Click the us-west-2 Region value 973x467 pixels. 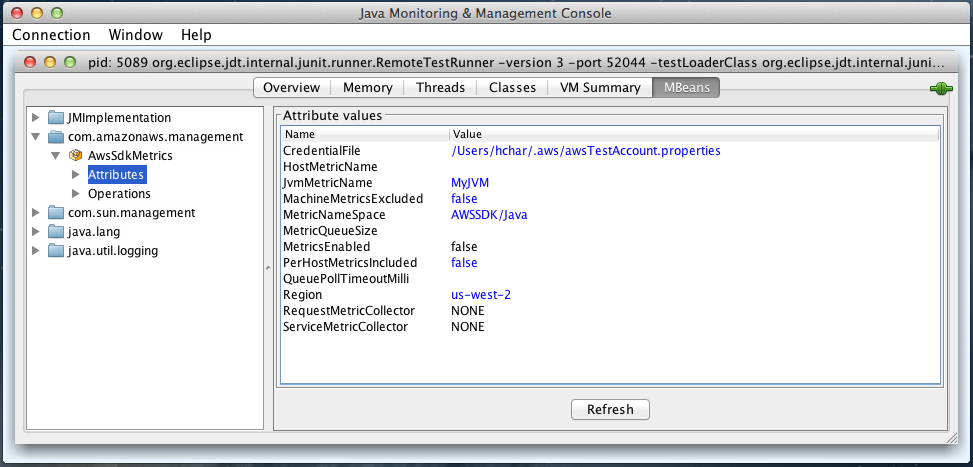(x=481, y=295)
